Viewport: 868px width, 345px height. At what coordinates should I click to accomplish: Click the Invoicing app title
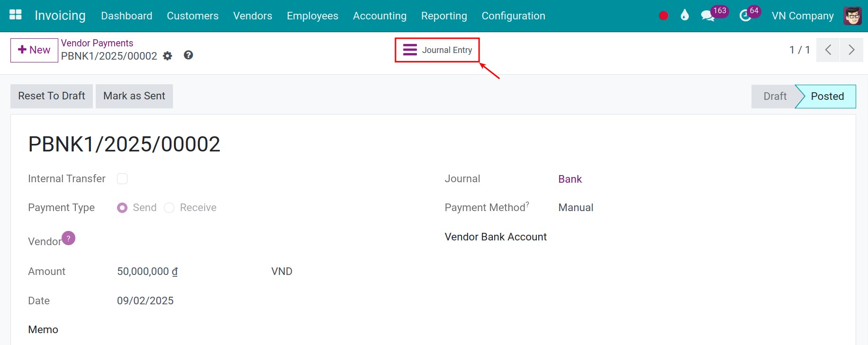[60, 16]
